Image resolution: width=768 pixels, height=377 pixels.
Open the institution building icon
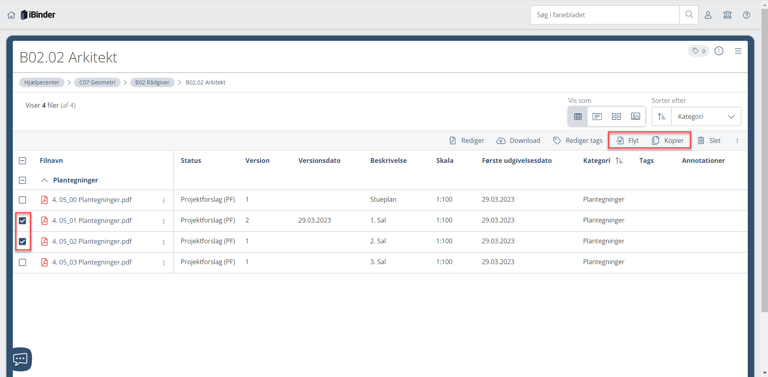coord(727,15)
